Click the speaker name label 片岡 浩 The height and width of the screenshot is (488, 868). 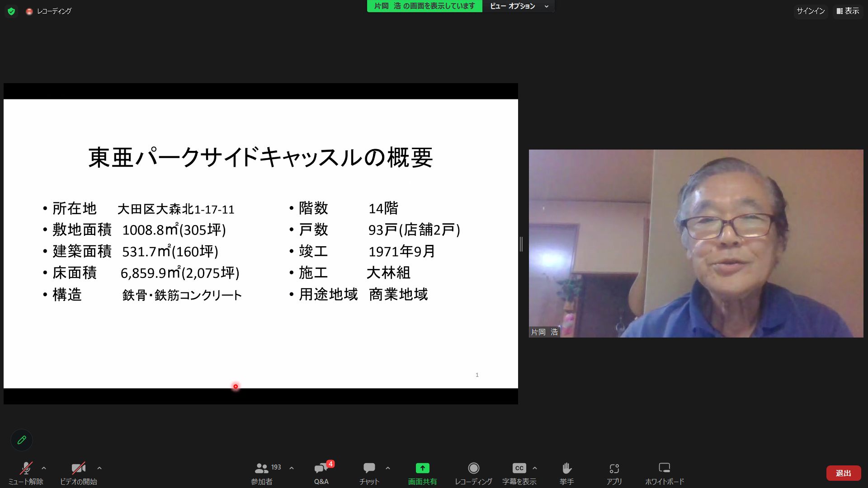[x=544, y=332]
